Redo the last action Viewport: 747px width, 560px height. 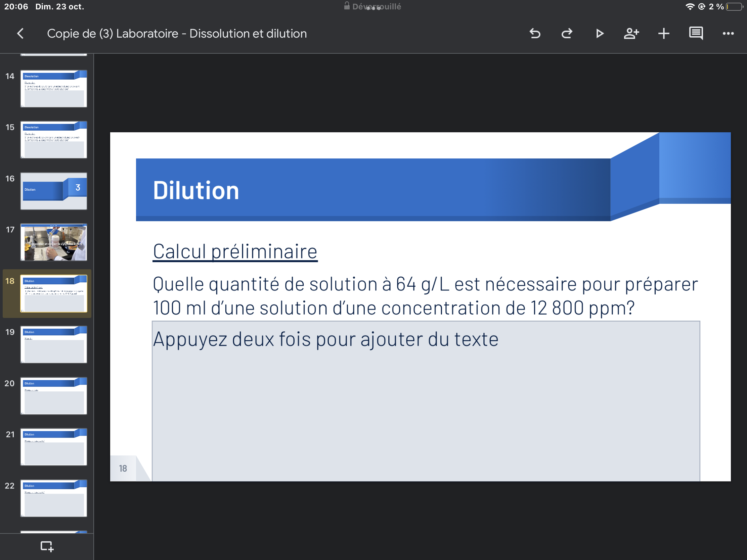[567, 34]
